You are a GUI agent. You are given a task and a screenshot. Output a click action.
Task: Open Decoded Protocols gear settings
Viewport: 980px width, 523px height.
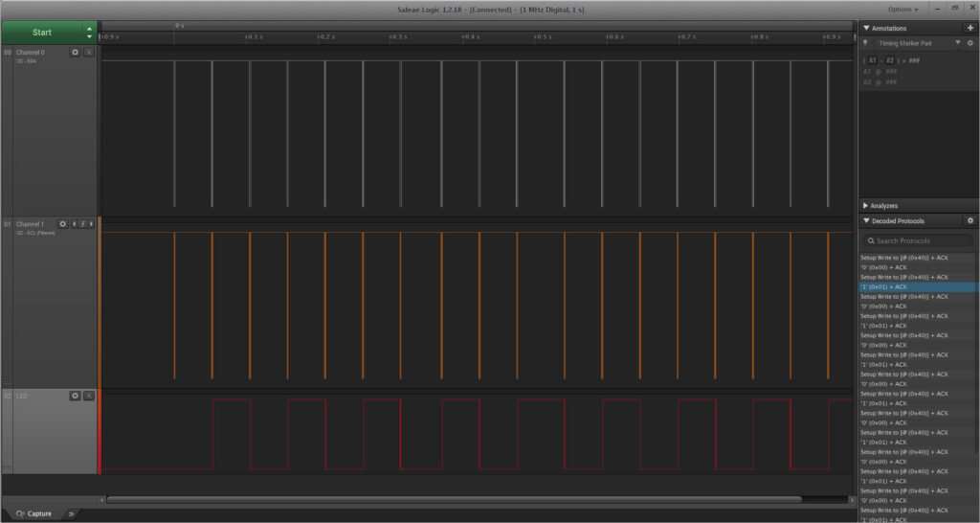[970, 221]
